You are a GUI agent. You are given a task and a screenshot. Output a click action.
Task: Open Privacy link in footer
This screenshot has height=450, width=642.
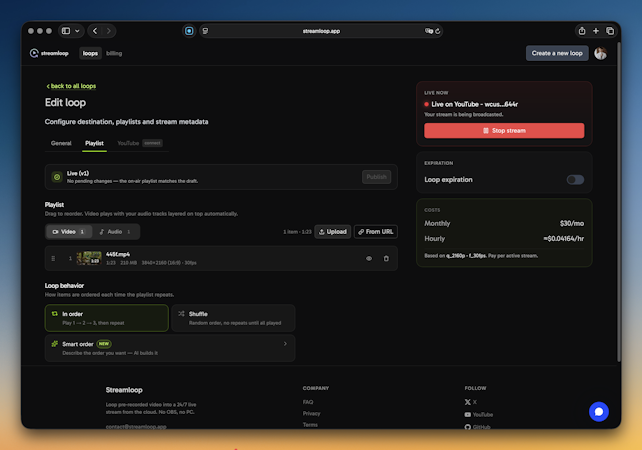click(x=311, y=414)
